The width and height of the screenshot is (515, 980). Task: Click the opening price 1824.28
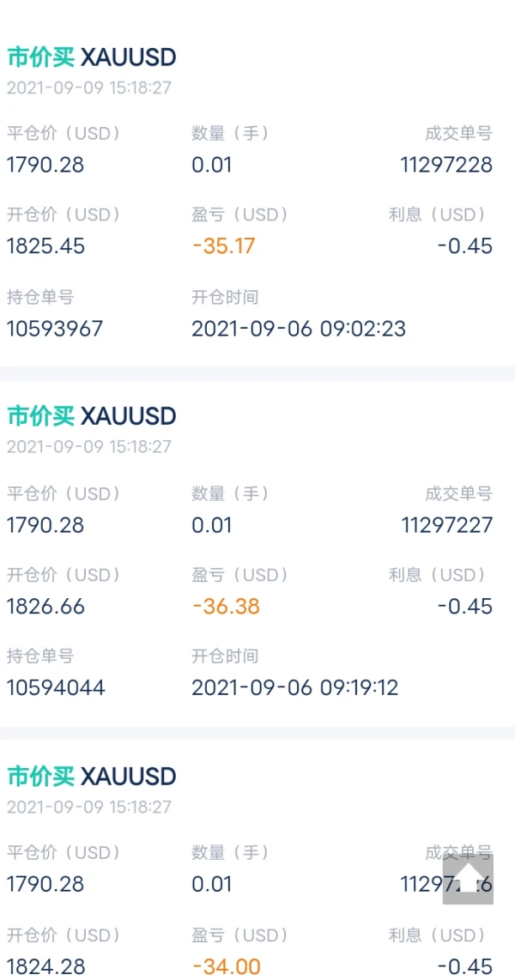click(46, 966)
